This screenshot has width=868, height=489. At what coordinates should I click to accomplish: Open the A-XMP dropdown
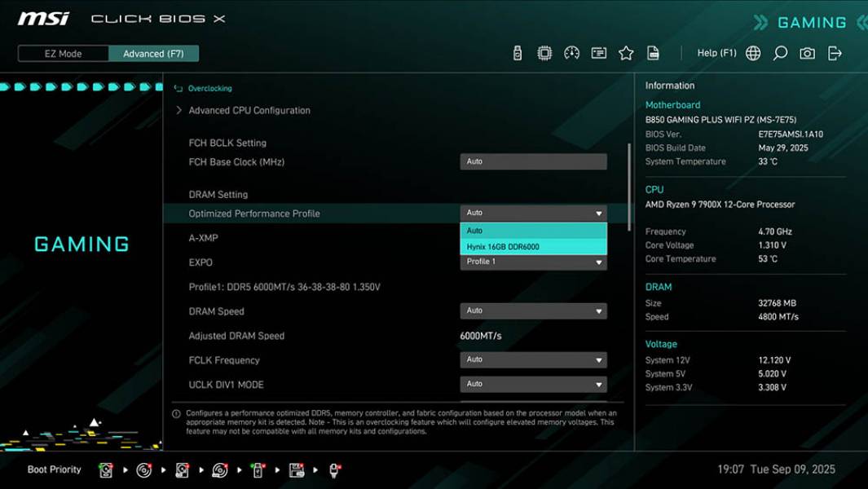tap(533, 237)
